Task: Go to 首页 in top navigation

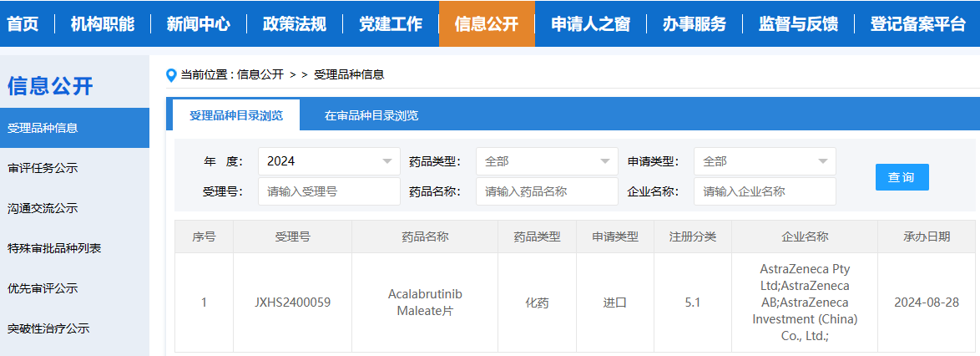Action: tap(23, 24)
